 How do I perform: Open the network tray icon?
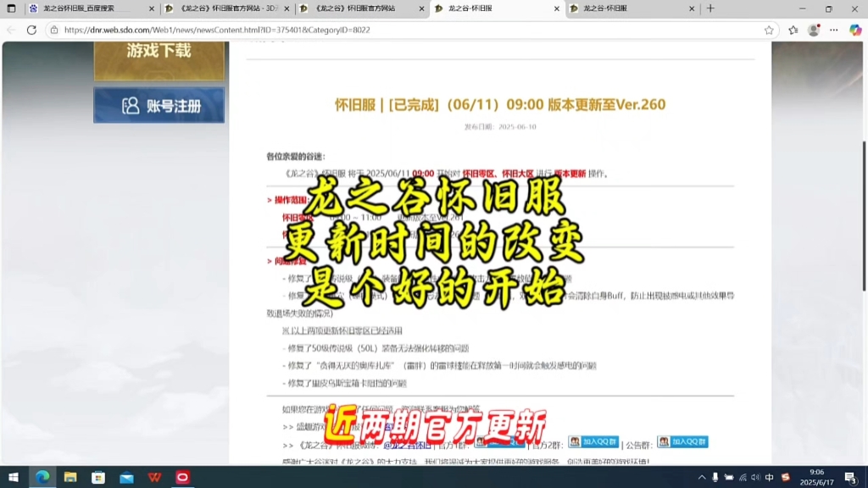743,477
